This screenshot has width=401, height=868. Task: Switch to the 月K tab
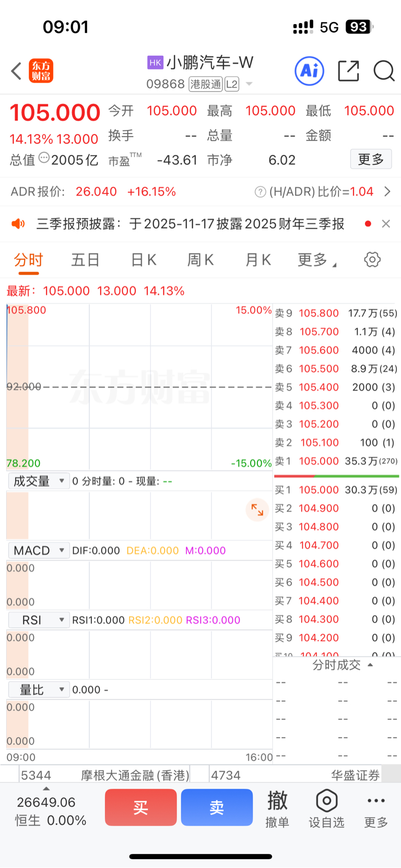point(258,259)
